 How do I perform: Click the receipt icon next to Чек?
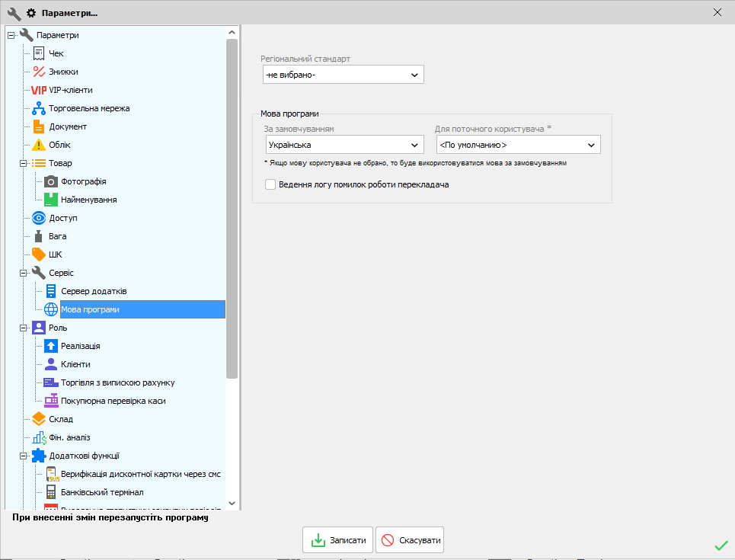pyautogui.click(x=39, y=53)
